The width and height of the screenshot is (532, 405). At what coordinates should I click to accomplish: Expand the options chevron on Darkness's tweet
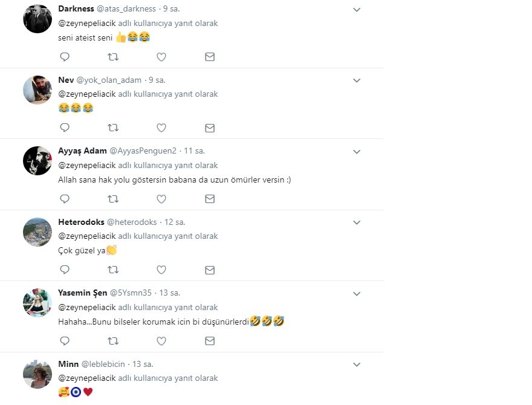pyautogui.click(x=357, y=9)
